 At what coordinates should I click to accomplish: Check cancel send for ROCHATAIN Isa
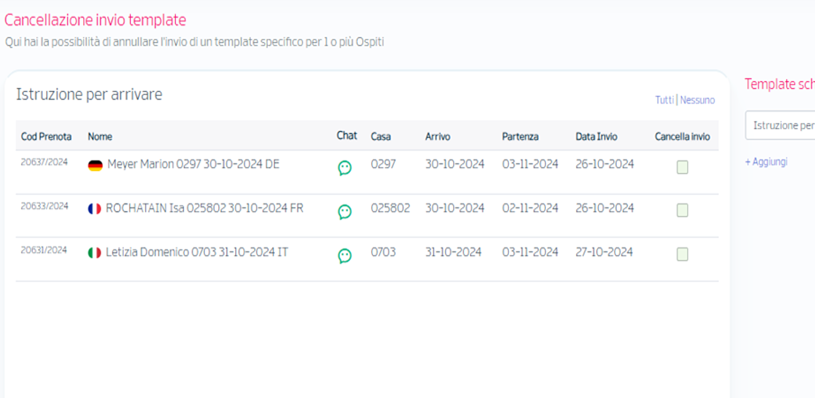[682, 210]
